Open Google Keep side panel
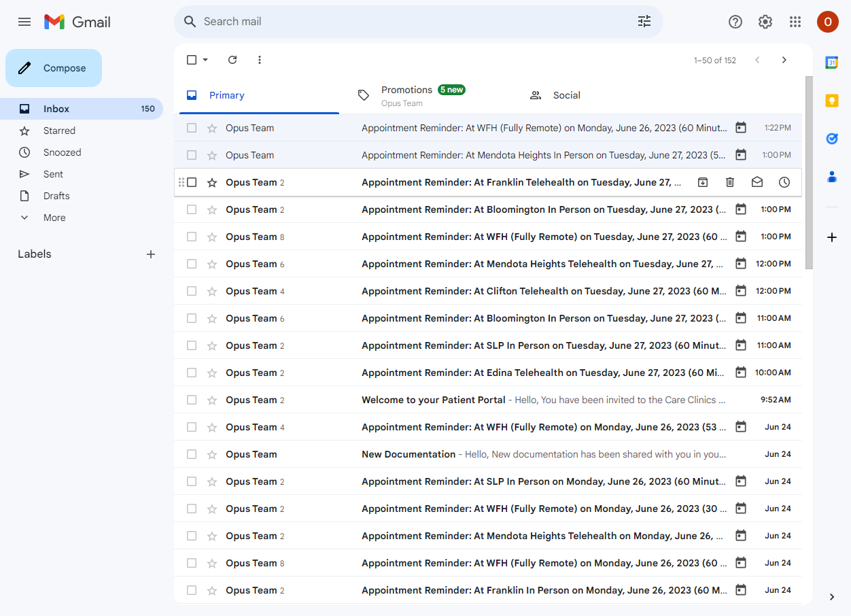Image resolution: width=851 pixels, height=616 pixels. click(832, 101)
